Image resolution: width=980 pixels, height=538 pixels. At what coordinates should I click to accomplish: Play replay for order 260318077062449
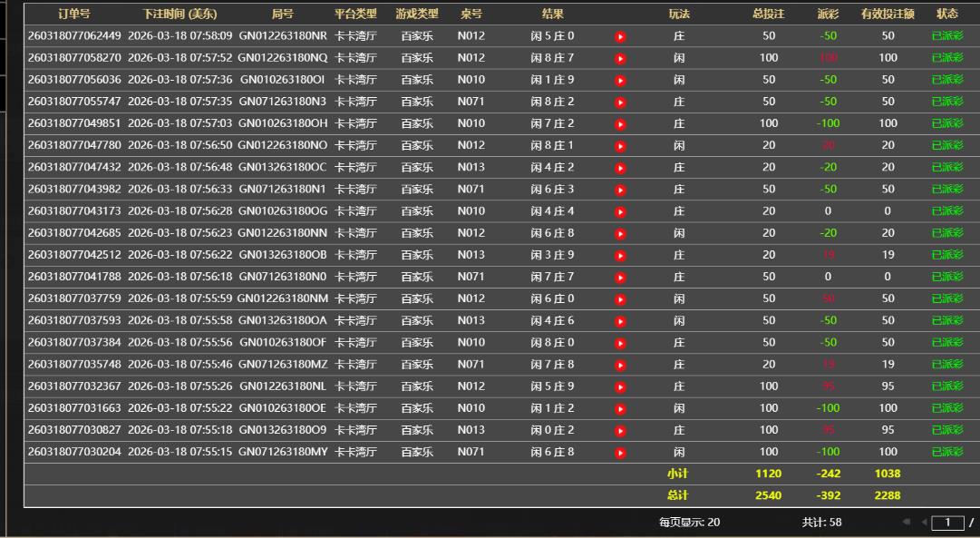pyautogui.click(x=620, y=37)
